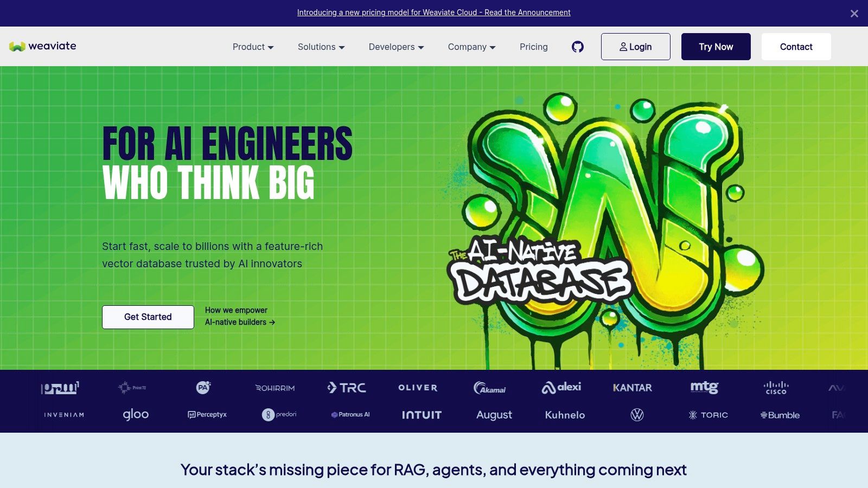
Task: Go to the Pricing page
Action: [x=533, y=47]
